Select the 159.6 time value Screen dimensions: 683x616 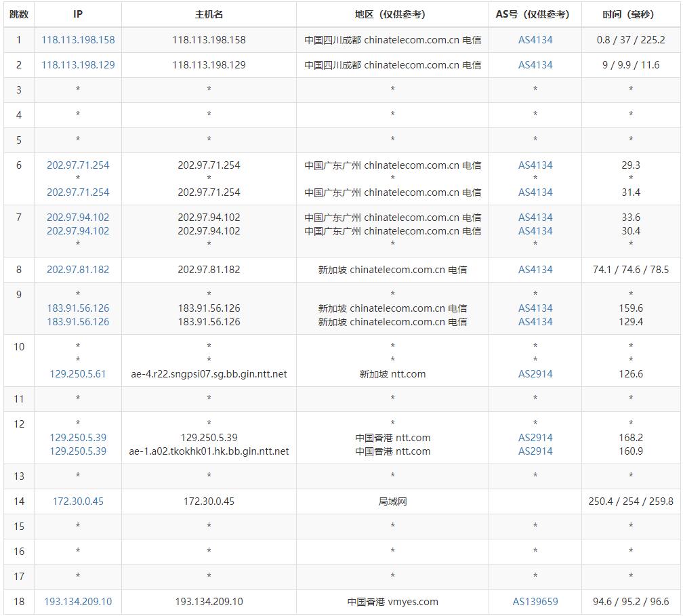631,308
